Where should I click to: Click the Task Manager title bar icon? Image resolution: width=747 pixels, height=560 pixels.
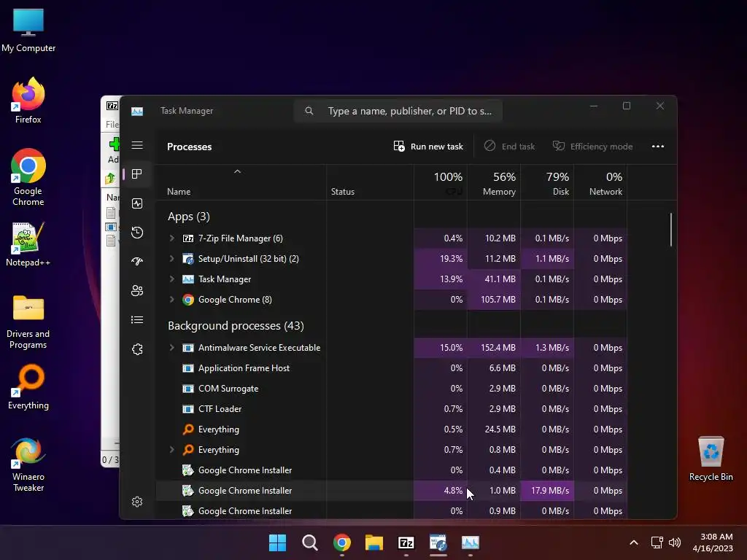pos(137,111)
